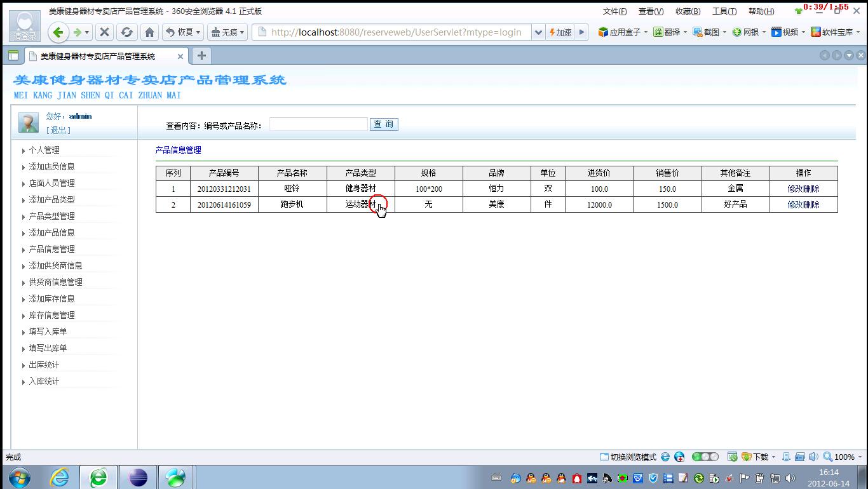
Task: Click the 退出 logout link
Action: (x=58, y=130)
